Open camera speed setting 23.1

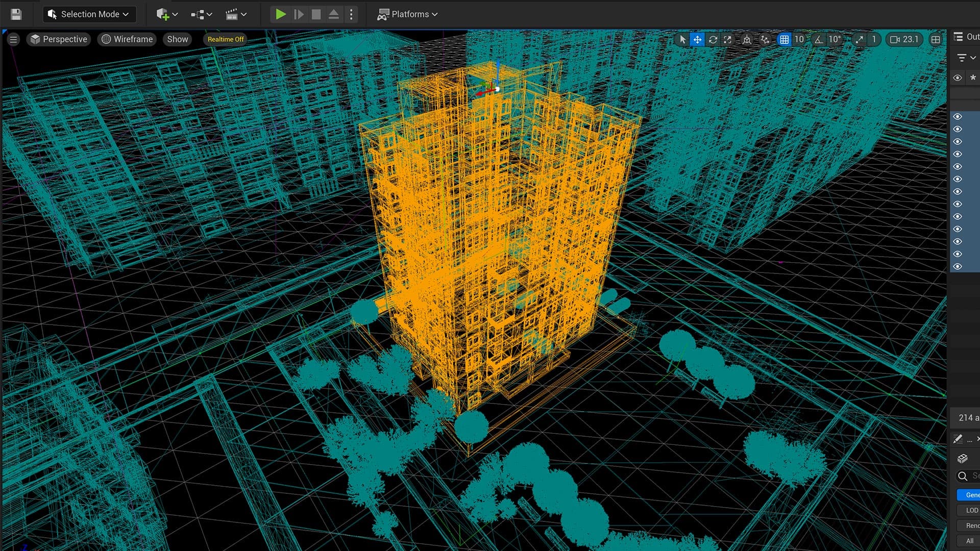(x=904, y=39)
